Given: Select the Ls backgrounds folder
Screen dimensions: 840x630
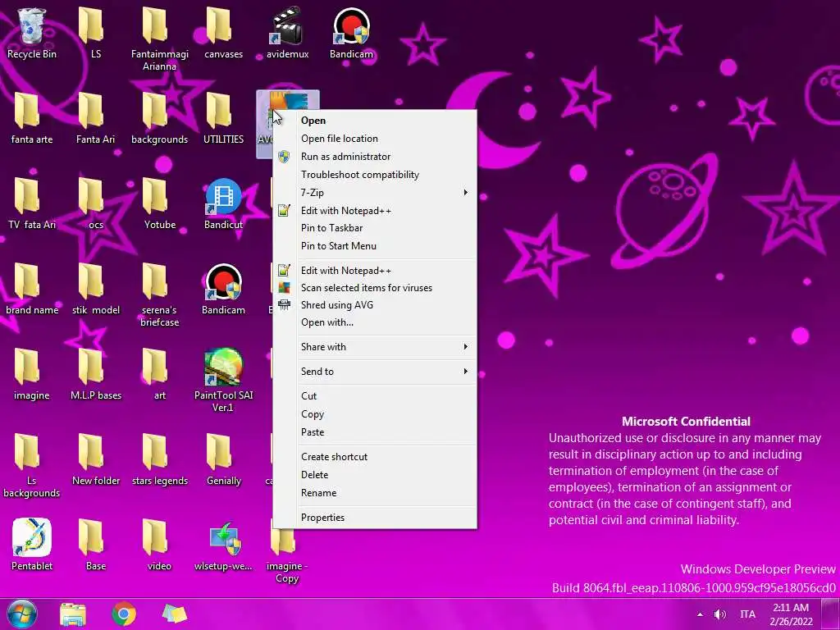Looking at the screenshot, I should click(32, 465).
